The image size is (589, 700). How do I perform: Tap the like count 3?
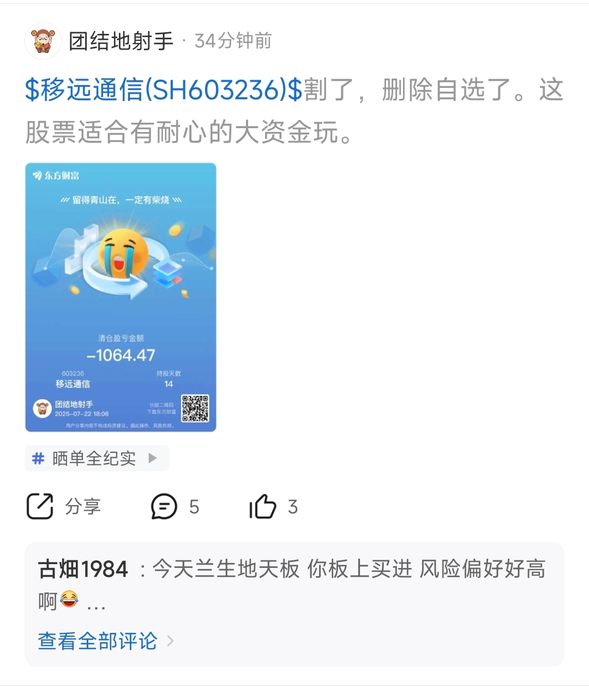[x=293, y=507]
